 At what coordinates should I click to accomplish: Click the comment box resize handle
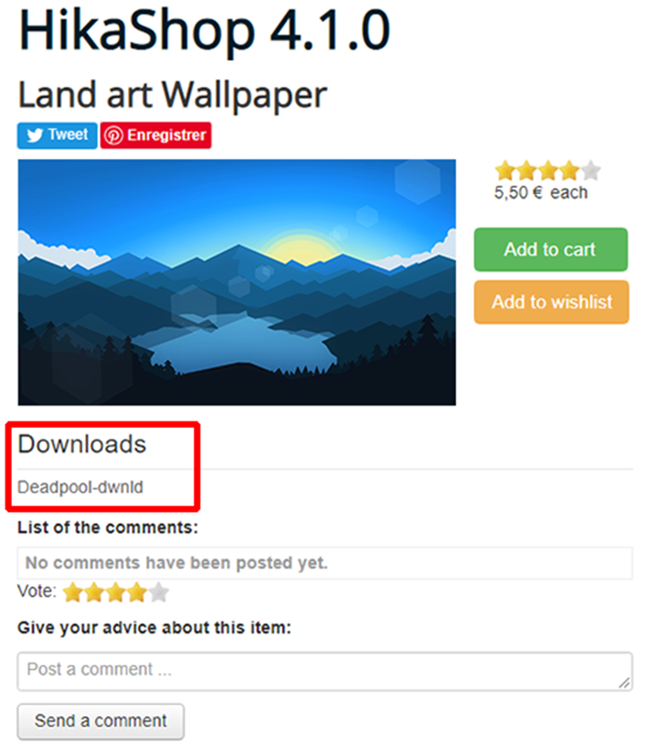pos(624,683)
